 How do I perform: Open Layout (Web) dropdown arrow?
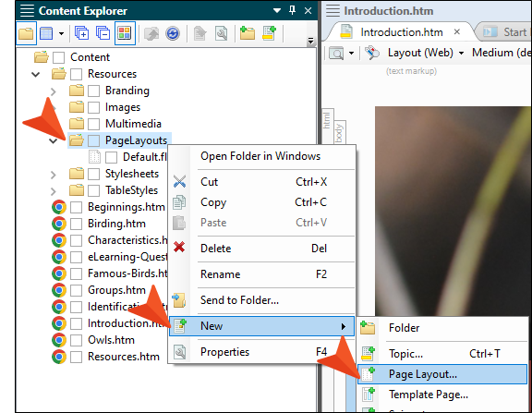461,53
